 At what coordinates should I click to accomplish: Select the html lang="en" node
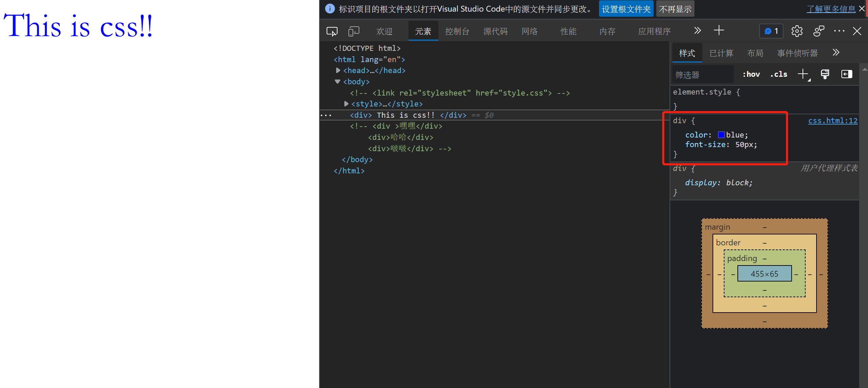(369, 59)
